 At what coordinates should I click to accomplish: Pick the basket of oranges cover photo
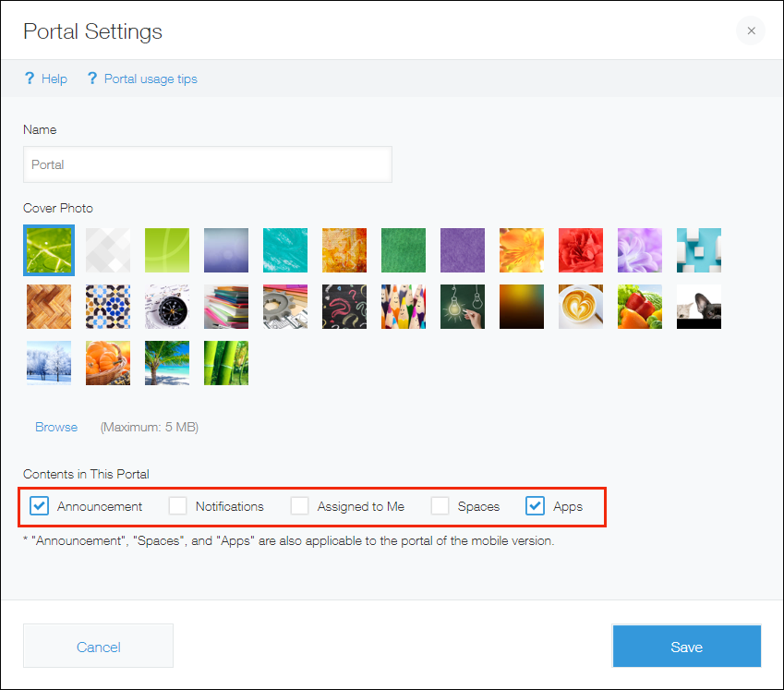coord(108,363)
